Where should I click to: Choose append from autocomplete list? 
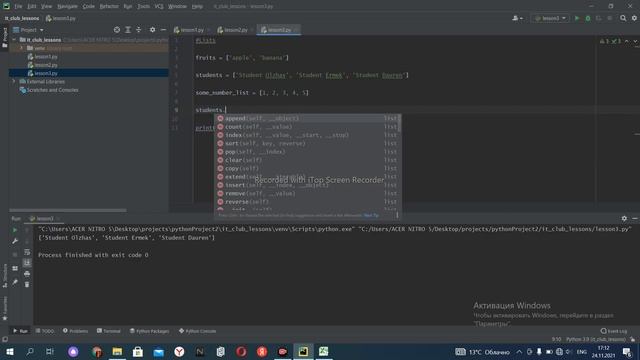[x=306, y=118]
